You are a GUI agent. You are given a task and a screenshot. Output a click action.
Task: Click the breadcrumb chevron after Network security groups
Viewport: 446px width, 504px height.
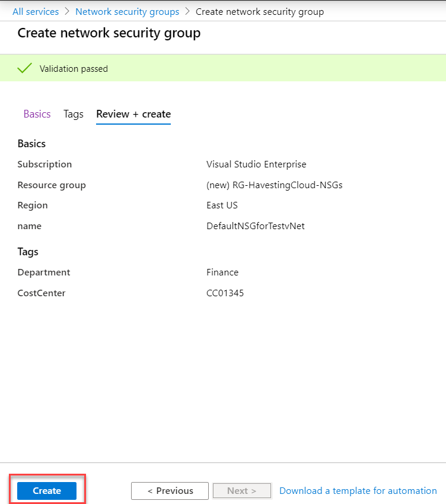(x=187, y=11)
